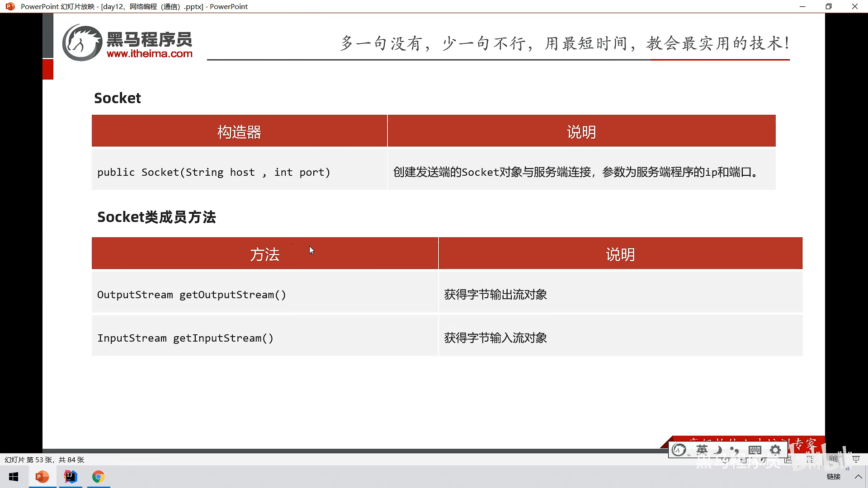Click the getOutputStream() method cell
Image resolution: width=868 pixels, height=488 pixels.
click(192, 295)
